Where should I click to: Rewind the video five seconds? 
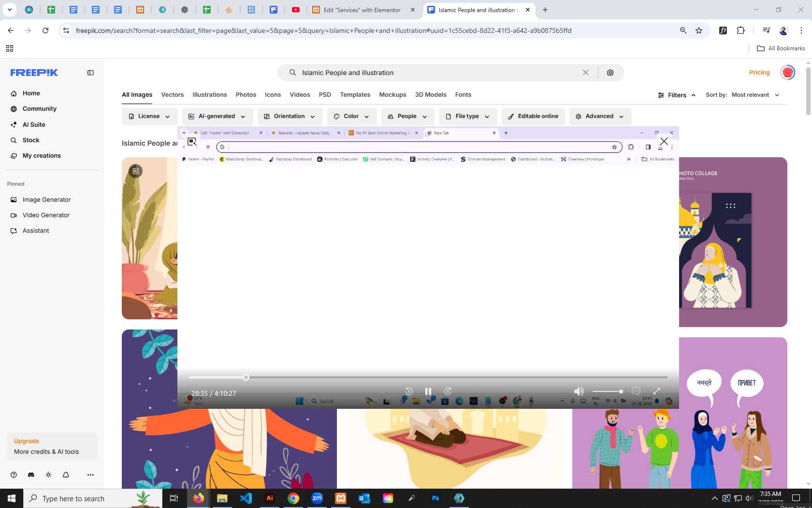tap(409, 391)
